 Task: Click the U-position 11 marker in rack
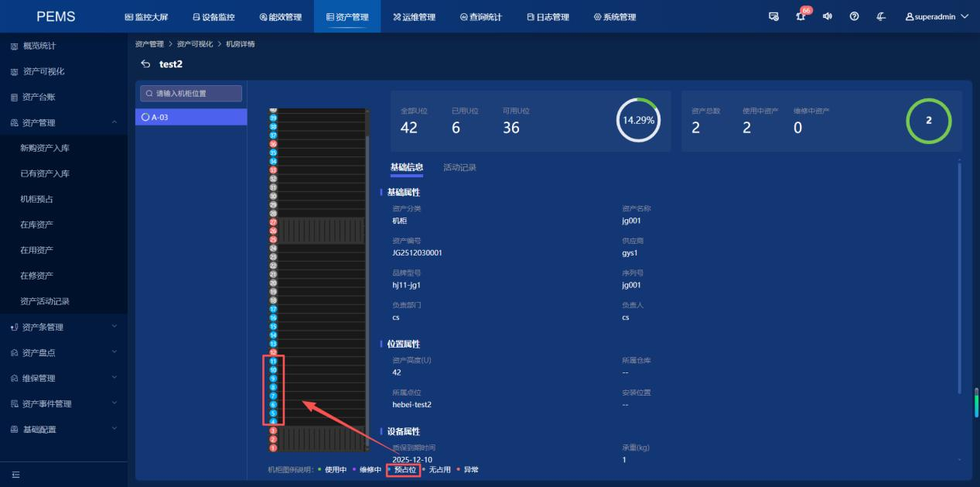click(x=272, y=362)
